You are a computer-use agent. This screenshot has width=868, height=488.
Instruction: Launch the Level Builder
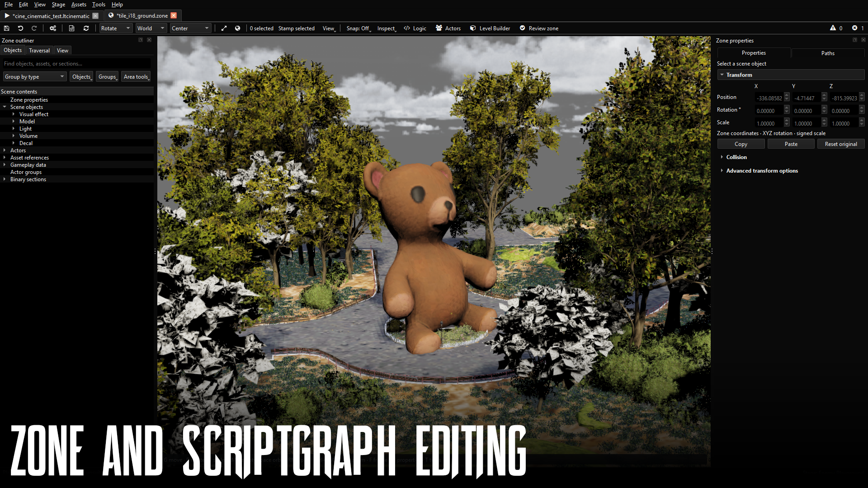pos(490,28)
